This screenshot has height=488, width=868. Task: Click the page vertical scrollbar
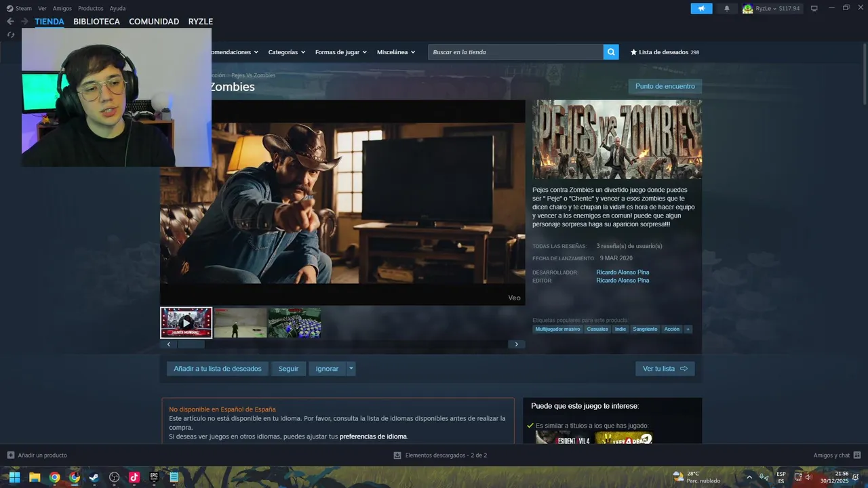click(865, 75)
